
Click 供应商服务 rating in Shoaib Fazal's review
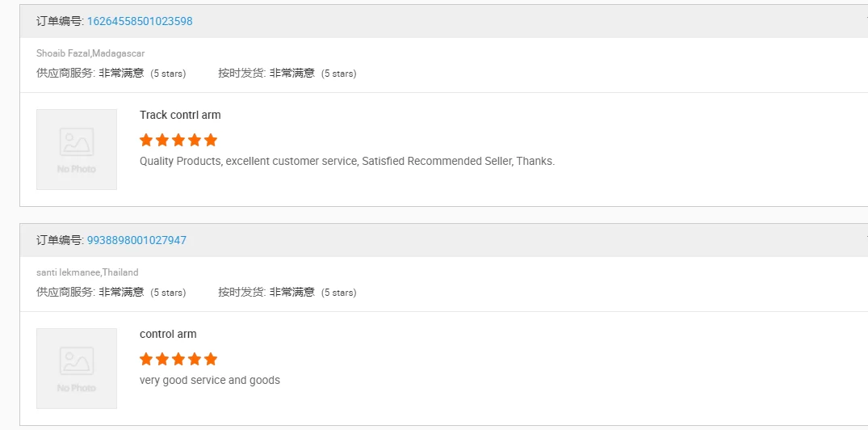point(111,73)
